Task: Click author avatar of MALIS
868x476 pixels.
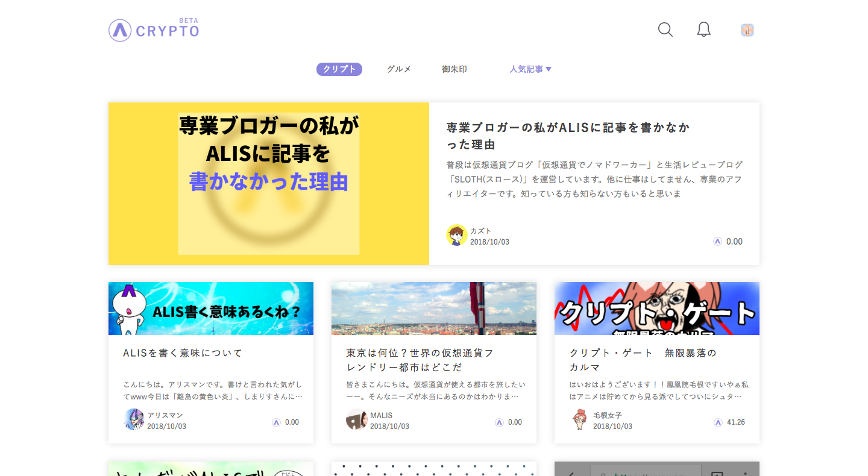Action: tap(357, 419)
